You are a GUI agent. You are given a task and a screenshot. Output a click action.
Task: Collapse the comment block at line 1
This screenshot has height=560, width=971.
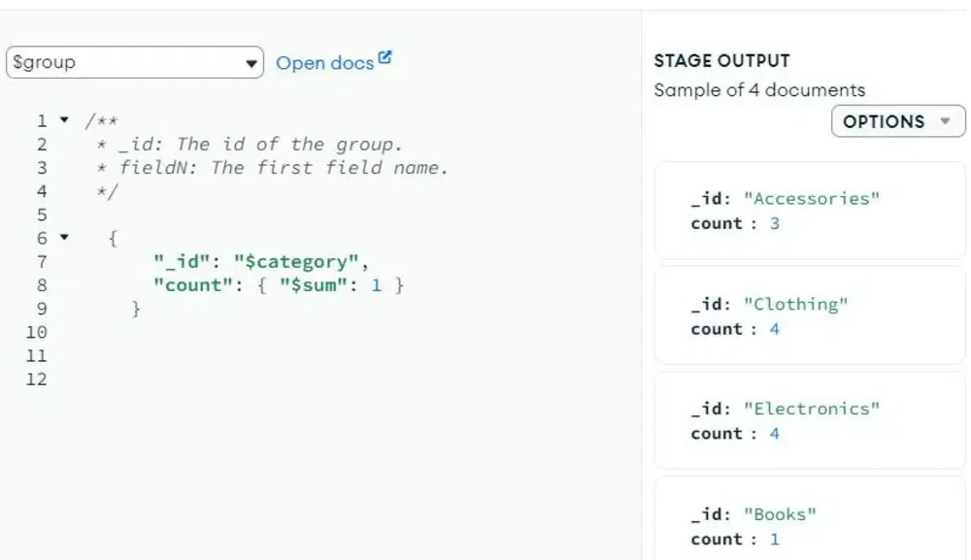64,119
